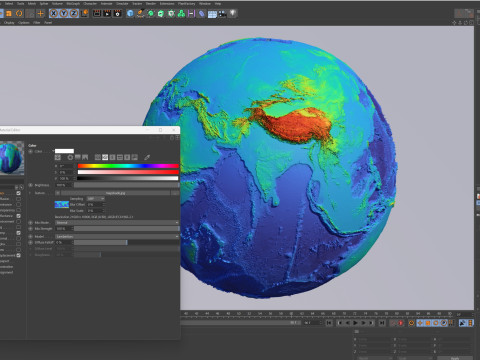Viewport: 480px width, 360px height.
Task: Enable the Transparency channel checkbox
Action: tap(19, 210)
